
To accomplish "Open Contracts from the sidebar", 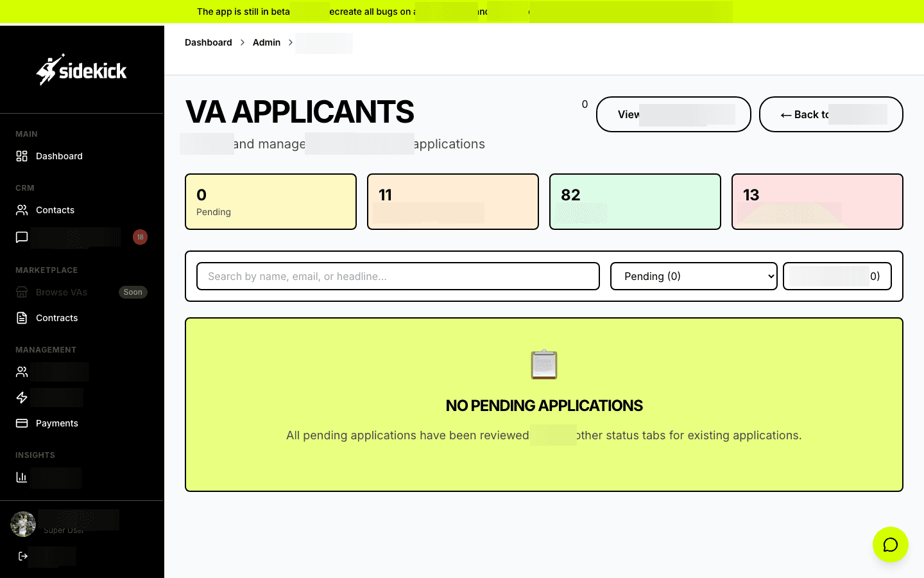I will (x=56, y=318).
